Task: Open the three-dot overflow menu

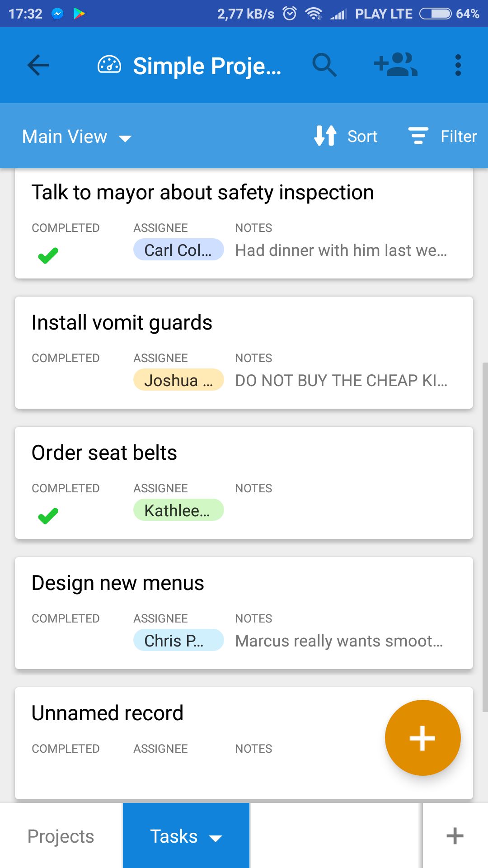Action: 458,66
